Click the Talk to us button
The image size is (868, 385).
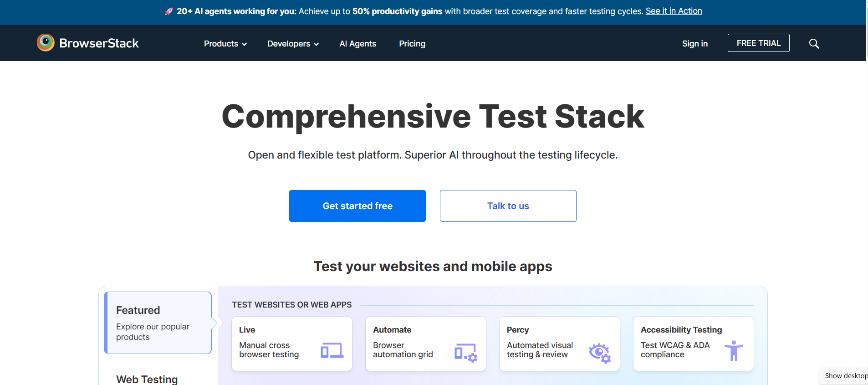(508, 206)
